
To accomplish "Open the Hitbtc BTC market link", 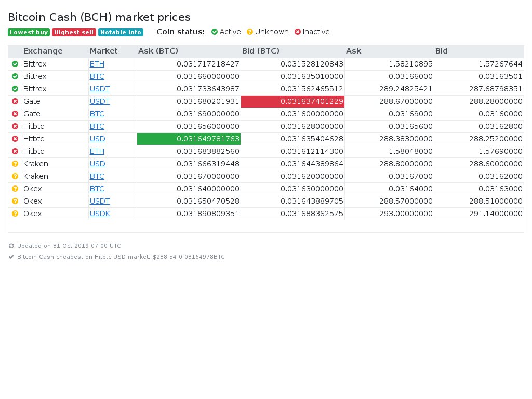I will tap(97, 126).
